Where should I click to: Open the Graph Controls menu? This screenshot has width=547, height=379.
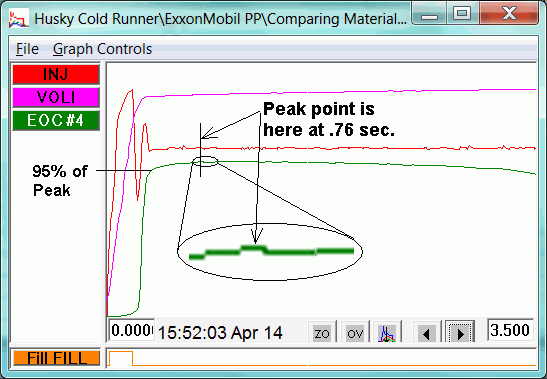(x=102, y=49)
